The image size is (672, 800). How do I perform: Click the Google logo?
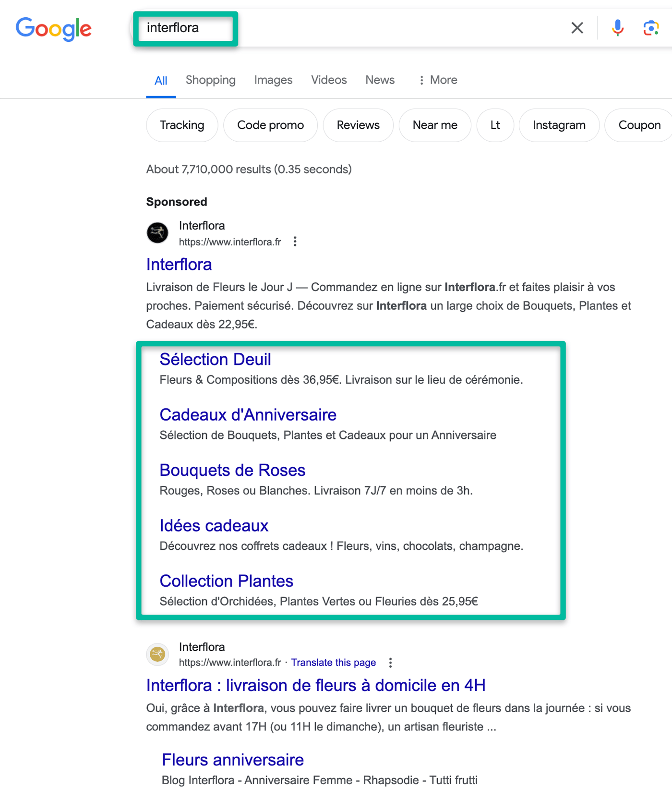pos(53,29)
